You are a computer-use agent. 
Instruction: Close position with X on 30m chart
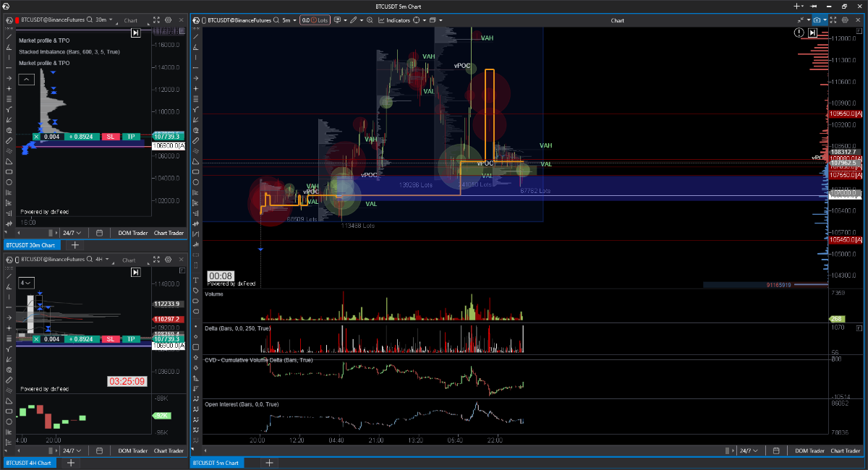(37, 137)
